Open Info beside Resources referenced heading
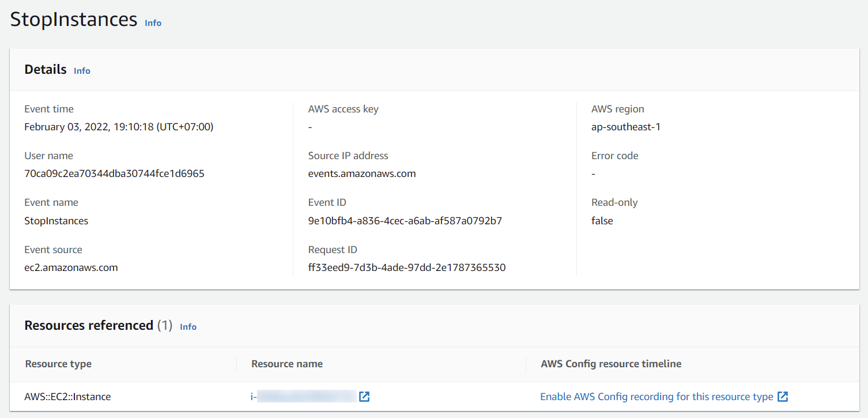The width and height of the screenshot is (868, 418). [x=188, y=327]
